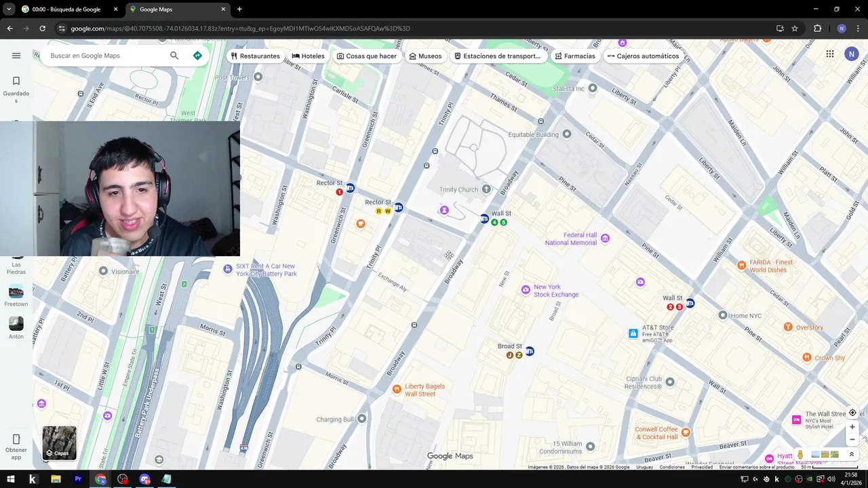Viewport: 868px width, 488px height.
Task: Focus the Buscar en Google Maps field
Action: (105, 56)
